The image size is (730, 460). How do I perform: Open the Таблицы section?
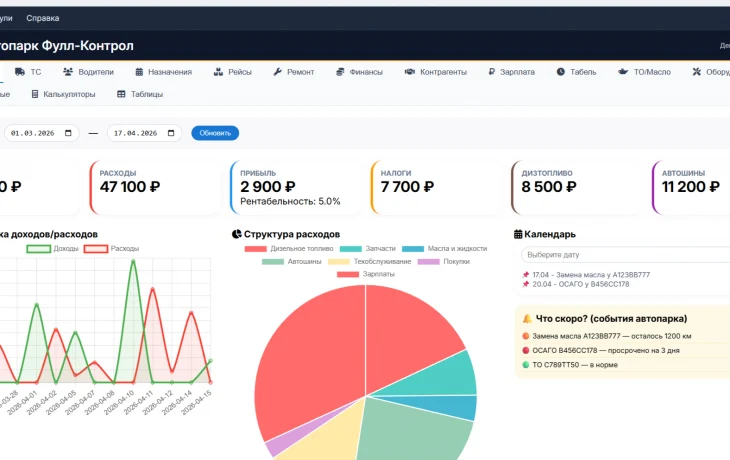pos(140,95)
